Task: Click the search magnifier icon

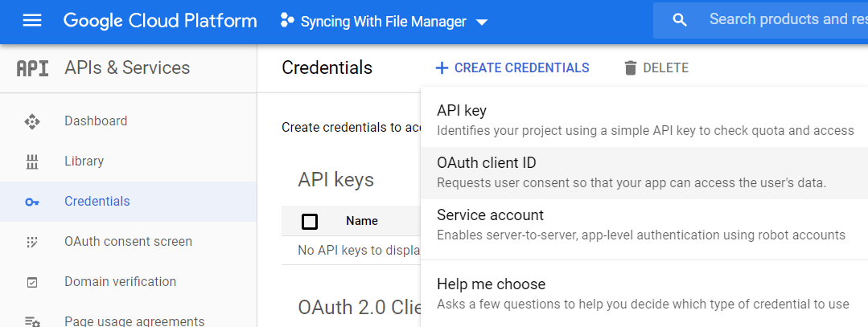Action: [680, 20]
